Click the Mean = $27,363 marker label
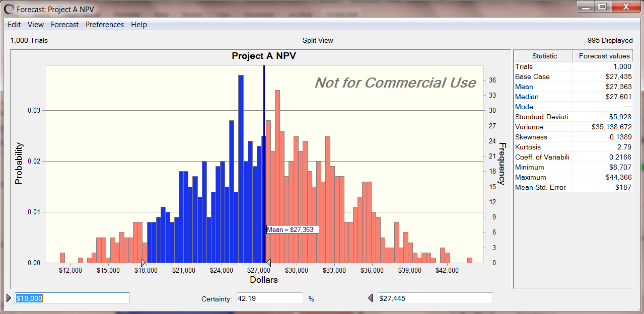This screenshot has height=314, width=644. point(292,229)
